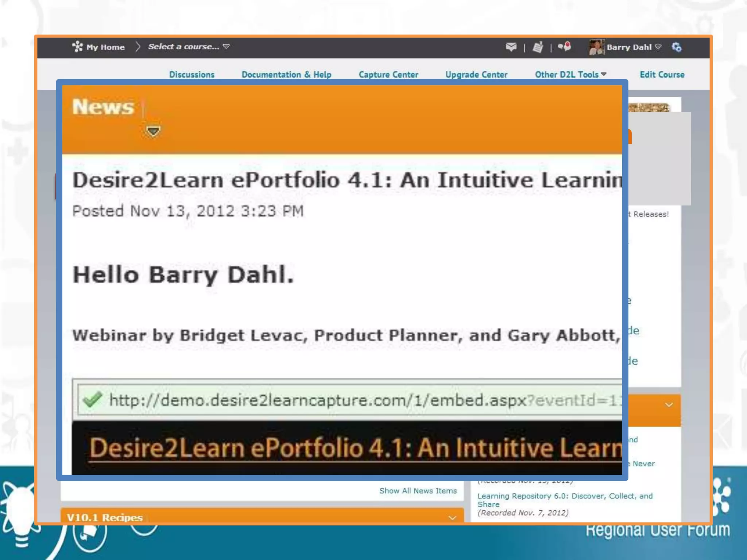Screen dimensions: 747x560
Task: Click the update alerts notepad icon
Action: click(538, 47)
